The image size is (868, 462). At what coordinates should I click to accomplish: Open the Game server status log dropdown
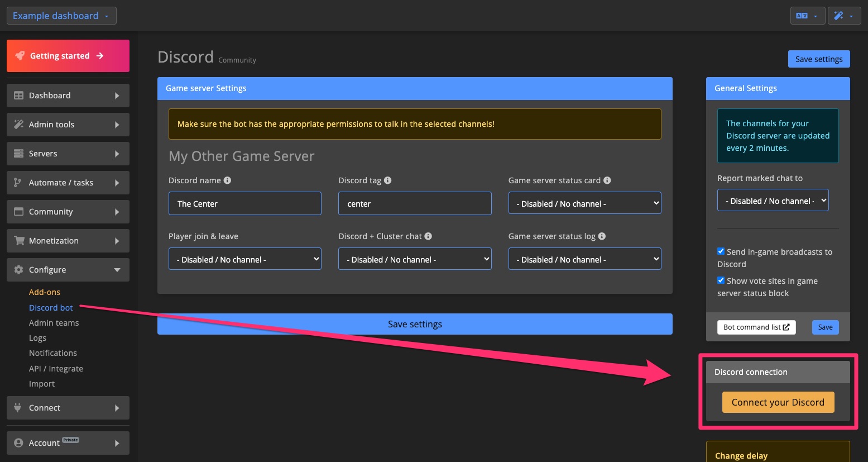(x=584, y=259)
